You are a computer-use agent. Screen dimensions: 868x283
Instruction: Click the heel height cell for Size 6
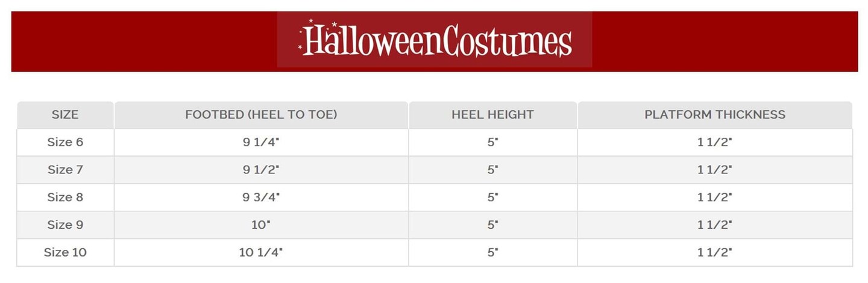point(492,142)
